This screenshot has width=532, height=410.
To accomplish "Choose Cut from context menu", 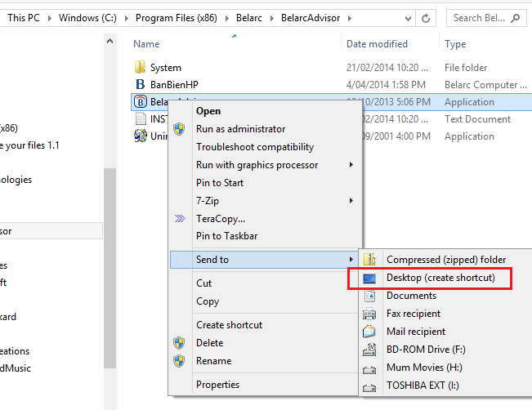I will click(204, 283).
